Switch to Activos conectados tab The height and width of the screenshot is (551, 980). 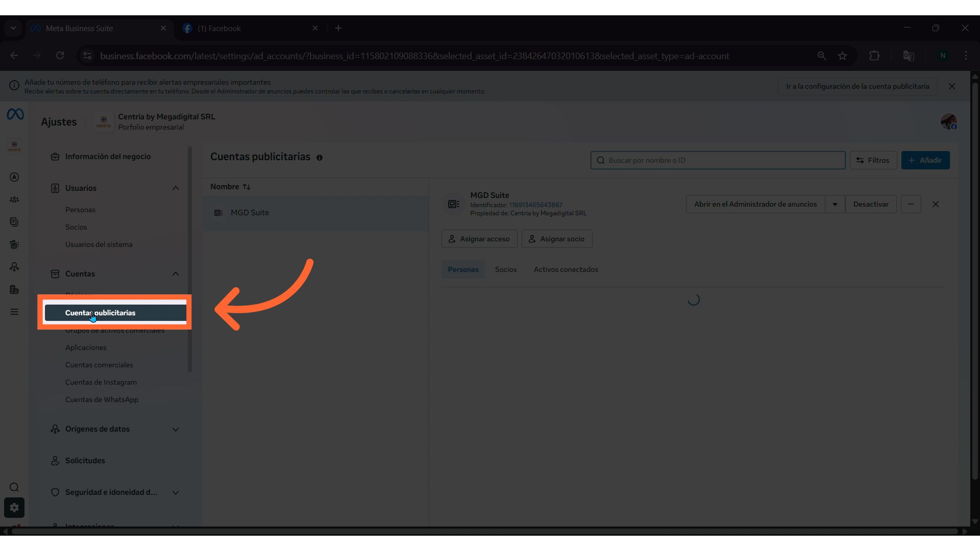(566, 269)
